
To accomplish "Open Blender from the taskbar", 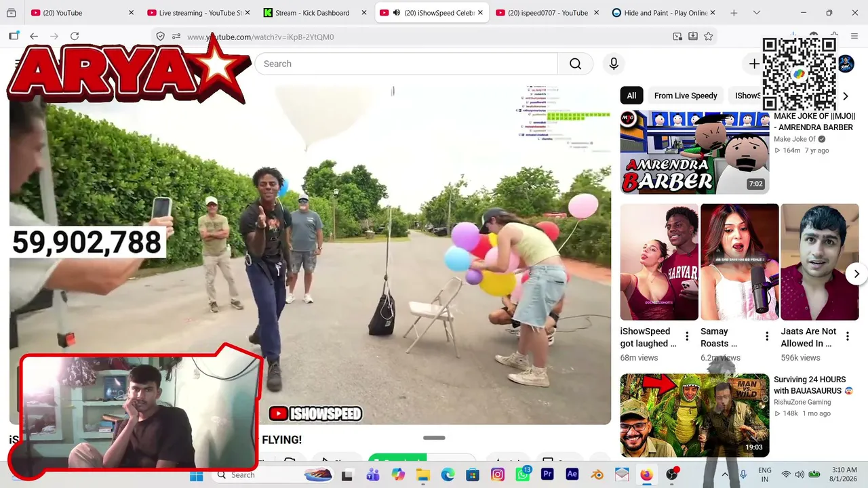I will click(x=597, y=474).
